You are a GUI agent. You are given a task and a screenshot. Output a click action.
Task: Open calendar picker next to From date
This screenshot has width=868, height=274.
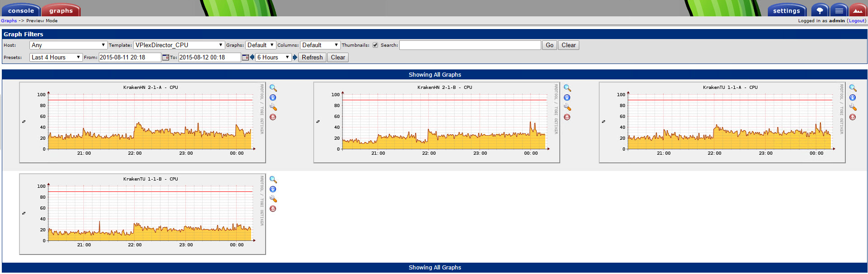pos(165,57)
